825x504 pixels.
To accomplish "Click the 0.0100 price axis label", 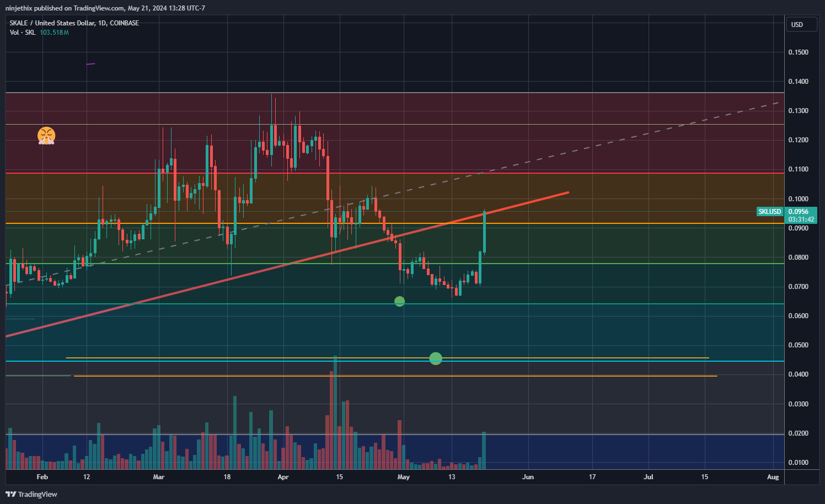I will 799,463.
